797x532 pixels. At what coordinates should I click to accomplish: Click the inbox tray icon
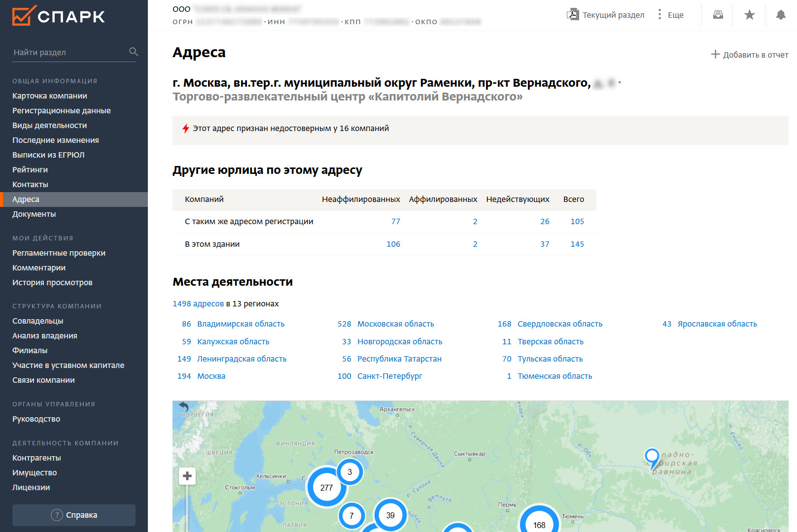(x=718, y=15)
